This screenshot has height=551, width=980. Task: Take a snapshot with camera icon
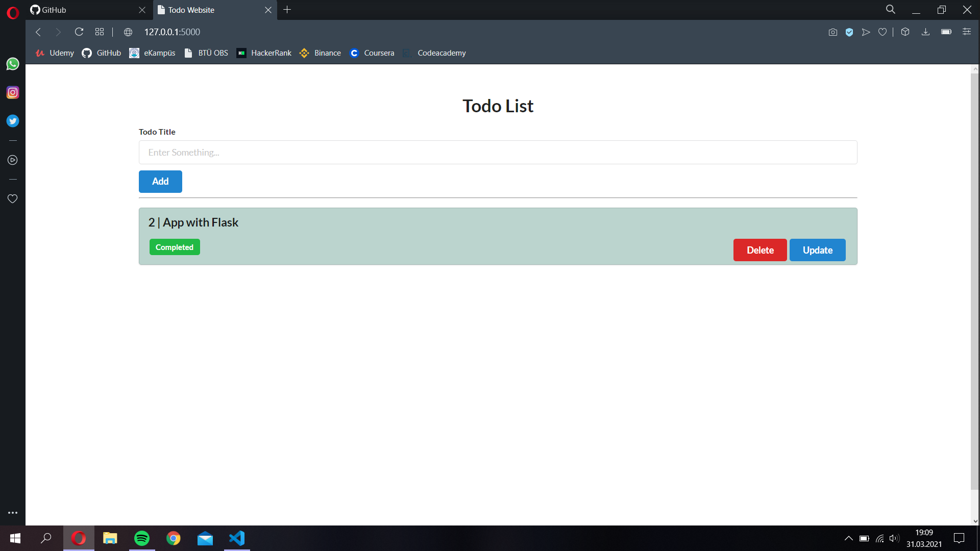pyautogui.click(x=833, y=32)
